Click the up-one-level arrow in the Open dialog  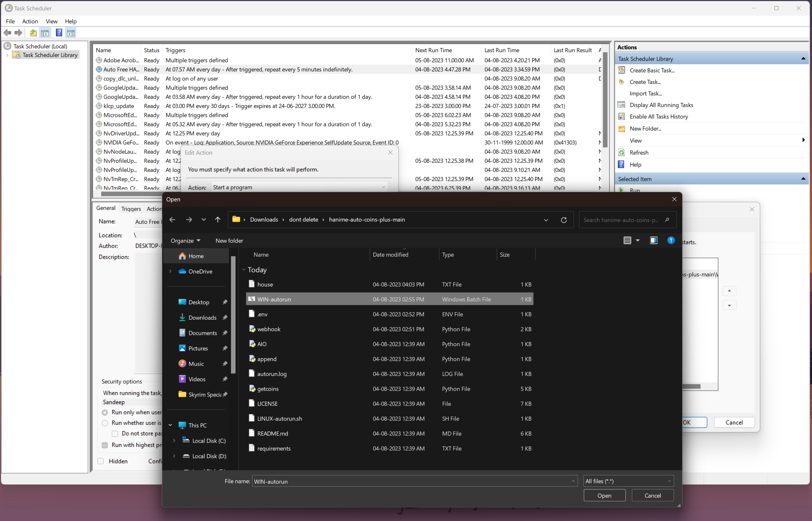(217, 220)
